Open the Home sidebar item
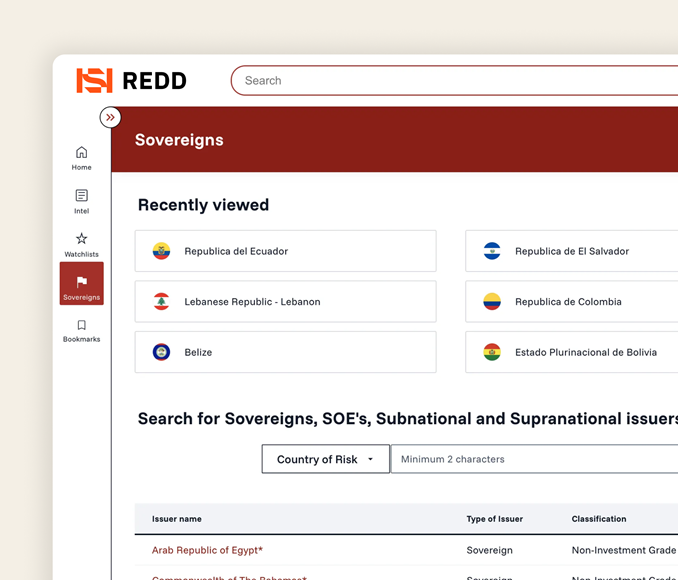Image resolution: width=678 pixels, height=580 pixels. (81, 158)
